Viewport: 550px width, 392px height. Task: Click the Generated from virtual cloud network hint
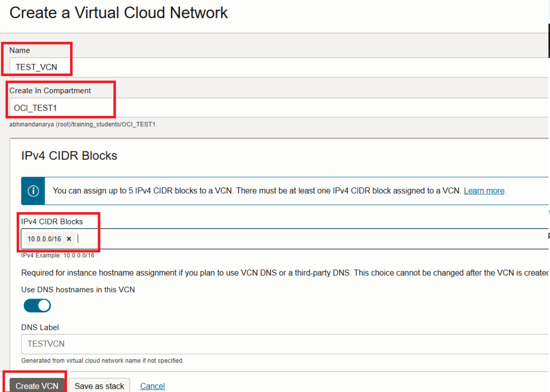point(102,361)
